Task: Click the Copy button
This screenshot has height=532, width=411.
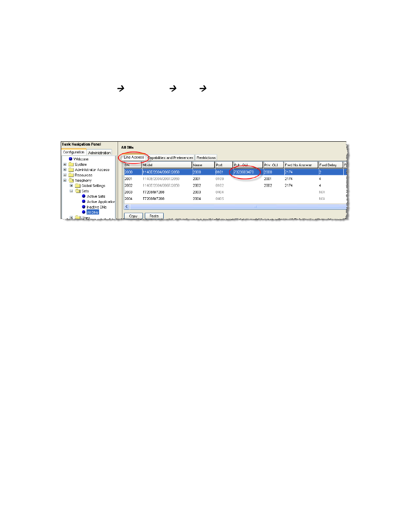Action: click(133, 216)
